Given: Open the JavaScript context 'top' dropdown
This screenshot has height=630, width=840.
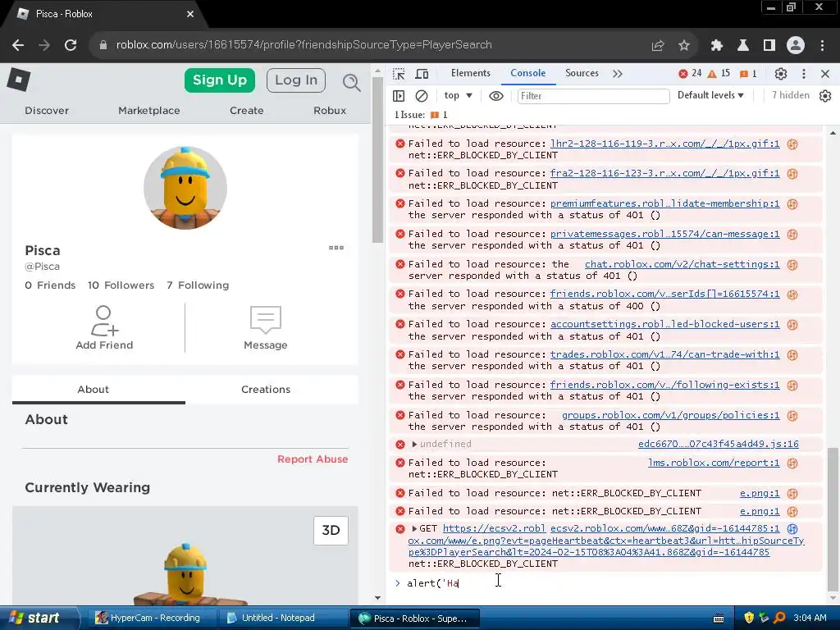Looking at the screenshot, I should click(458, 95).
